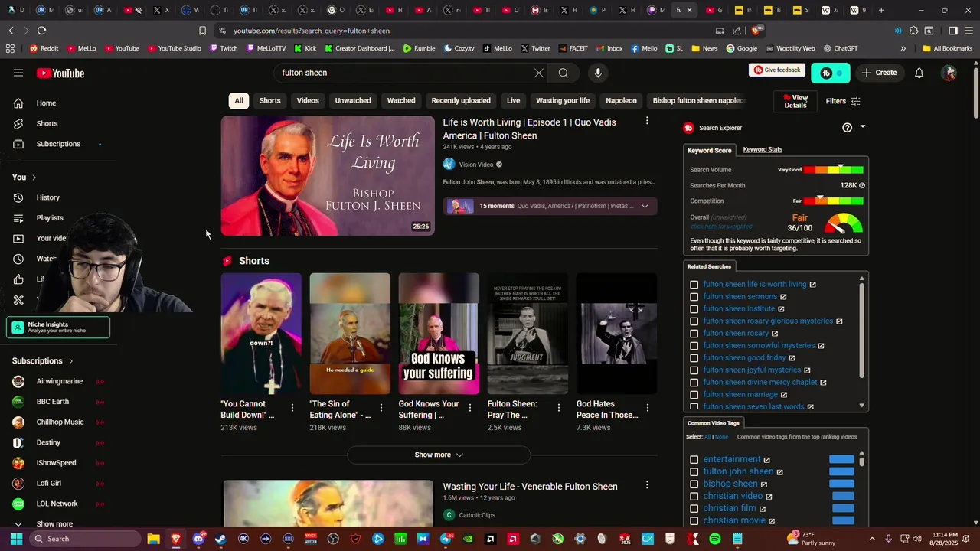Click the magnifying glass search button

point(563,73)
